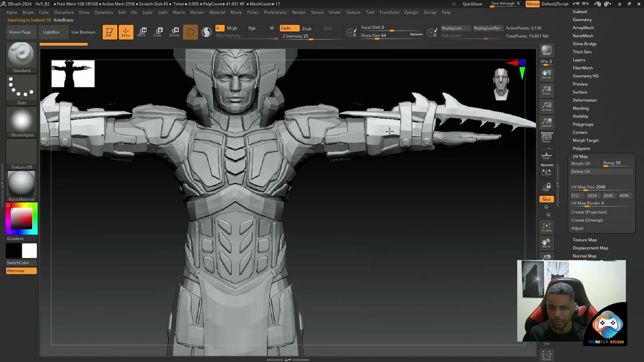Screen dimensions: 644x362
Task: Toggle the Zsub button
Action: click(x=306, y=29)
